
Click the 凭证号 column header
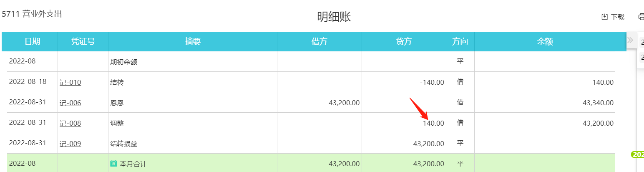pos(83,41)
